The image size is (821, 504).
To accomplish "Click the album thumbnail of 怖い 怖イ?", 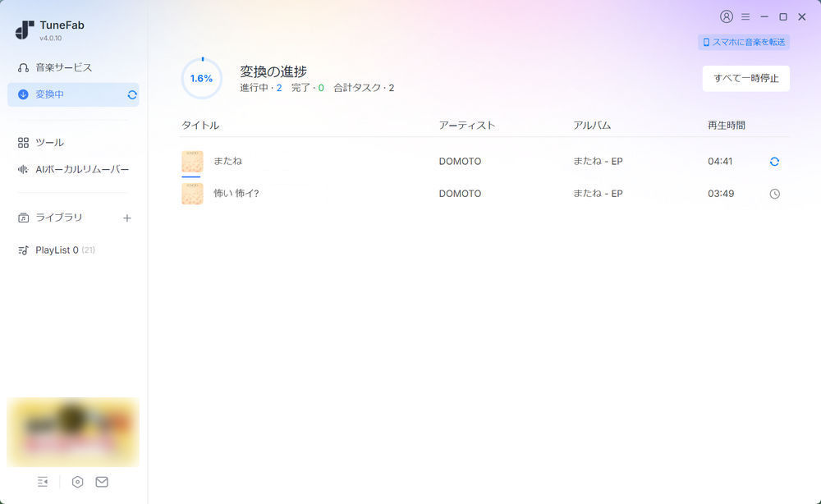I will pos(192,194).
